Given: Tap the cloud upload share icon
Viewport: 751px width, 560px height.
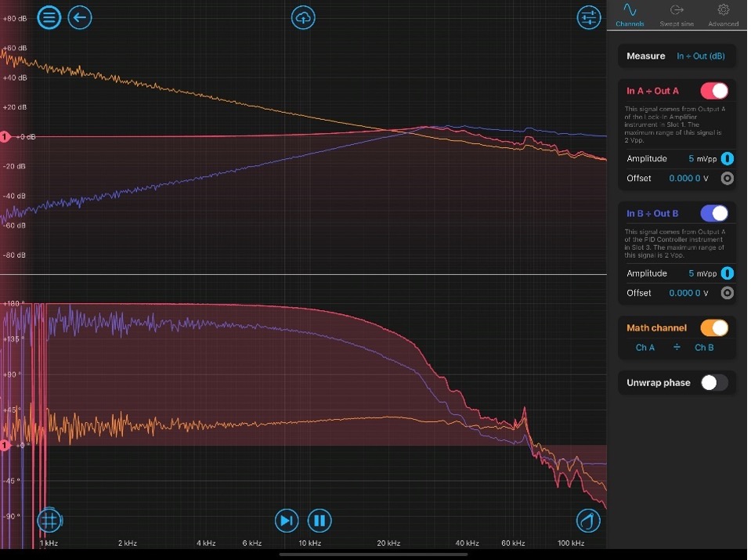Looking at the screenshot, I should pyautogui.click(x=303, y=17).
